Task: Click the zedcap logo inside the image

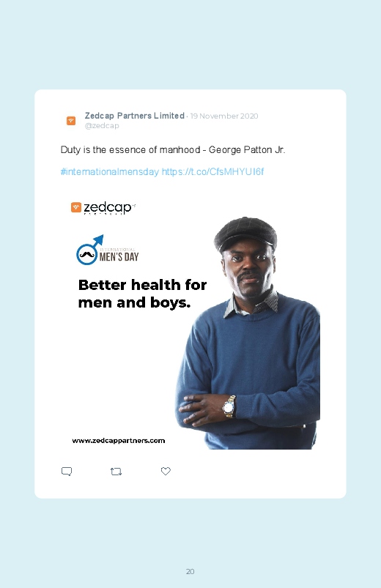Action: pos(103,208)
